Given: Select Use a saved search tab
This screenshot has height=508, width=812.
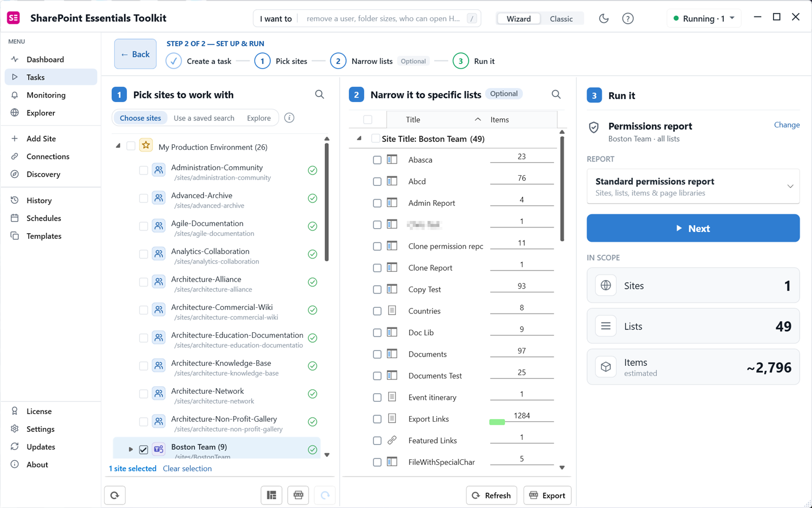Looking at the screenshot, I should click(204, 118).
